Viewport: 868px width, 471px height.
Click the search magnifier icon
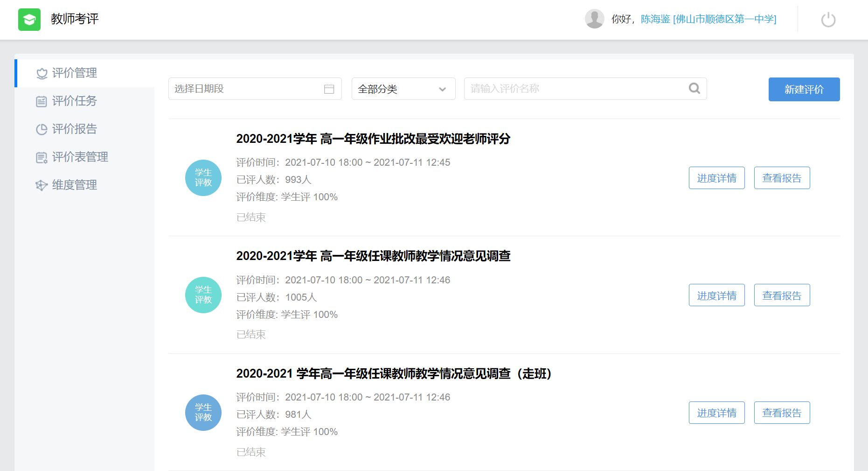(694, 89)
